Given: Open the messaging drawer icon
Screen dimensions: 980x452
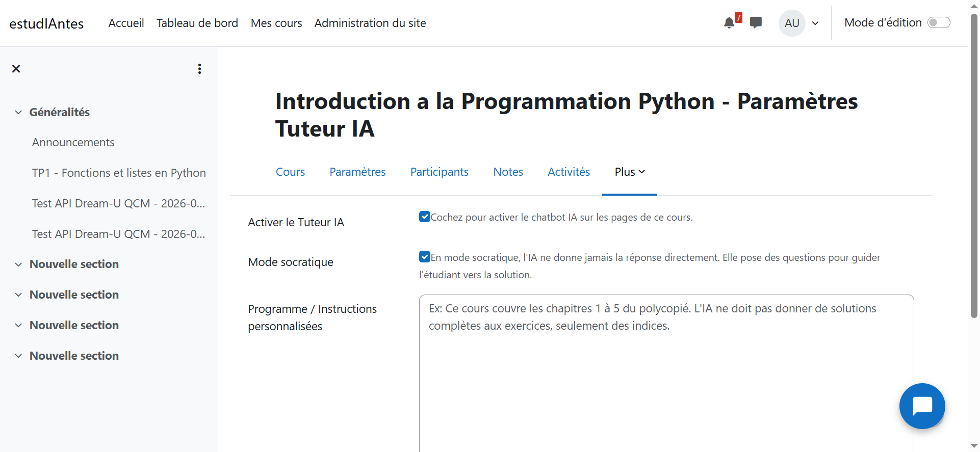Looking at the screenshot, I should (756, 23).
